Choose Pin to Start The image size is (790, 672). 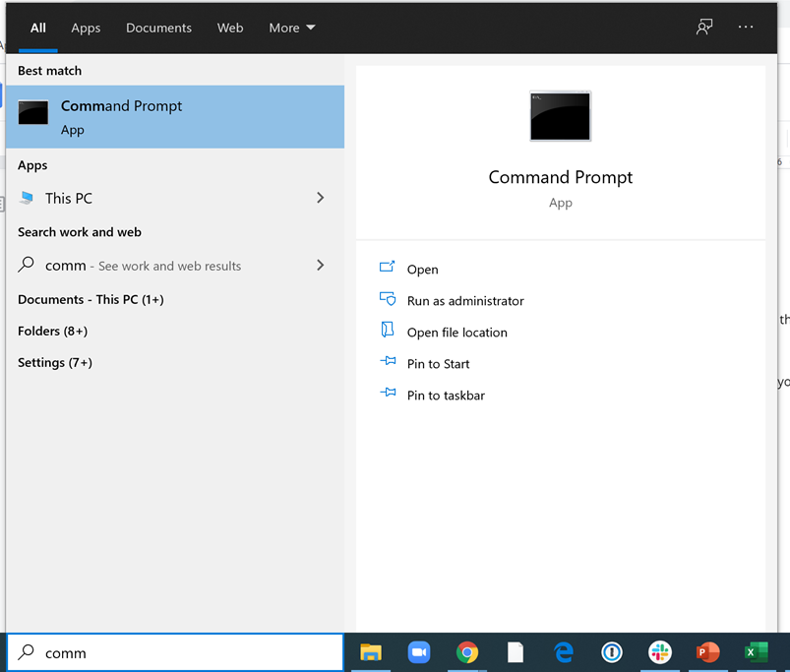coord(439,364)
